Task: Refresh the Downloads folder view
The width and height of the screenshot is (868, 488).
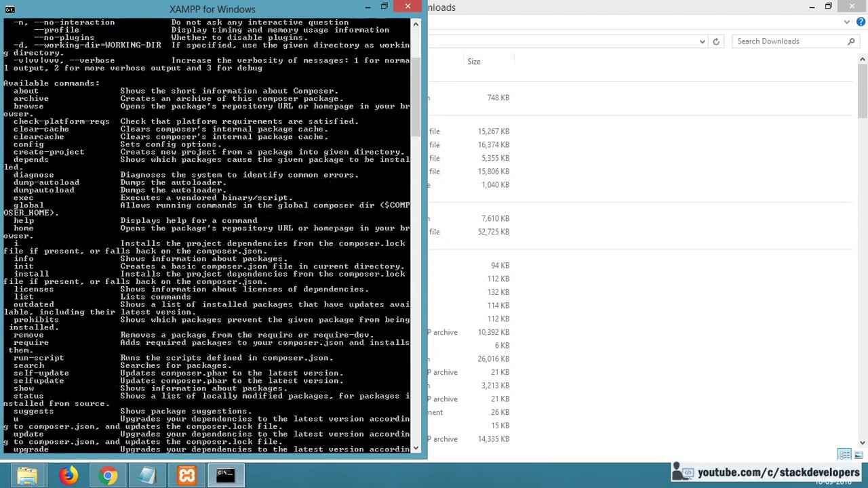Action: [x=716, y=41]
